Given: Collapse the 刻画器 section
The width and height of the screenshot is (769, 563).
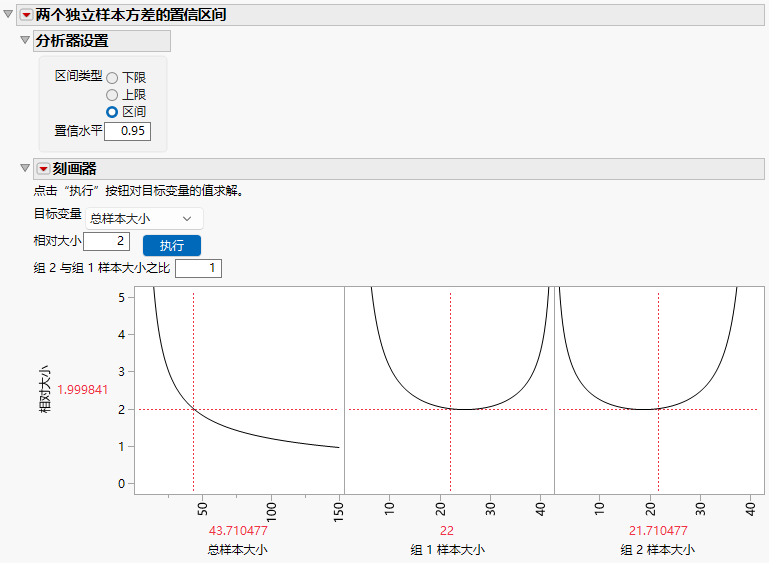Looking at the screenshot, I should pos(25,168).
